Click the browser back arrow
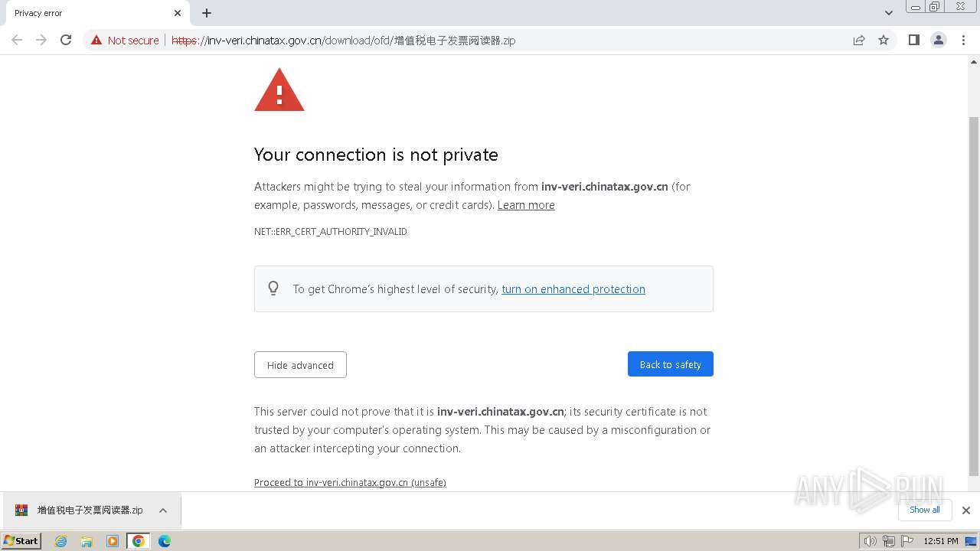The image size is (980, 551). pos(17,40)
